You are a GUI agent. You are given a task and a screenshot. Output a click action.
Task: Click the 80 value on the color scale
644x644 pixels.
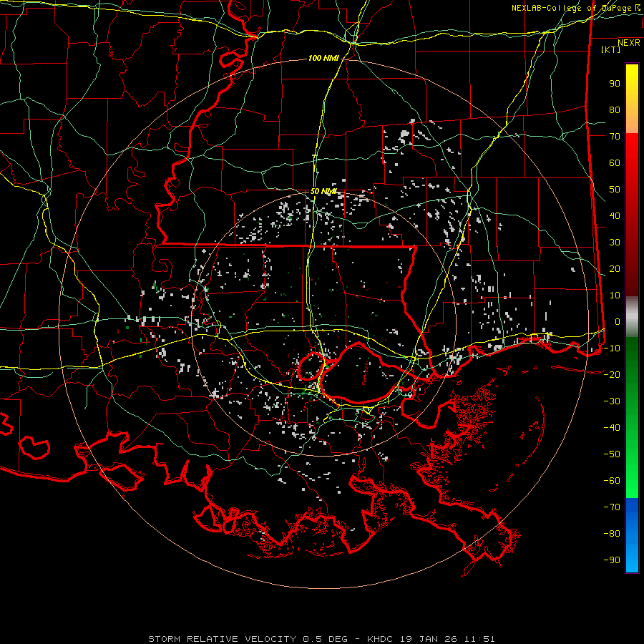point(615,110)
